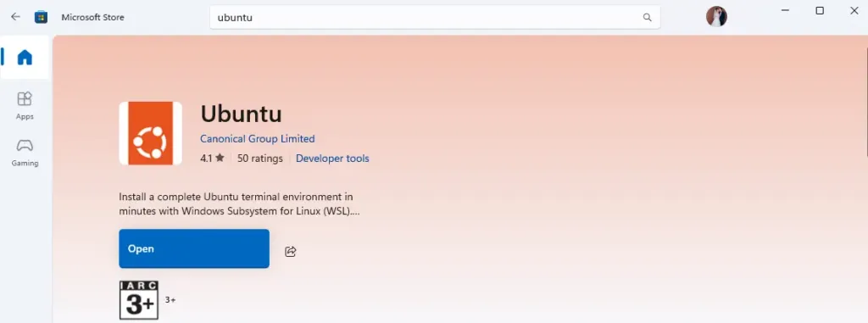
Task: Open the user profile avatar
Action: 716,17
